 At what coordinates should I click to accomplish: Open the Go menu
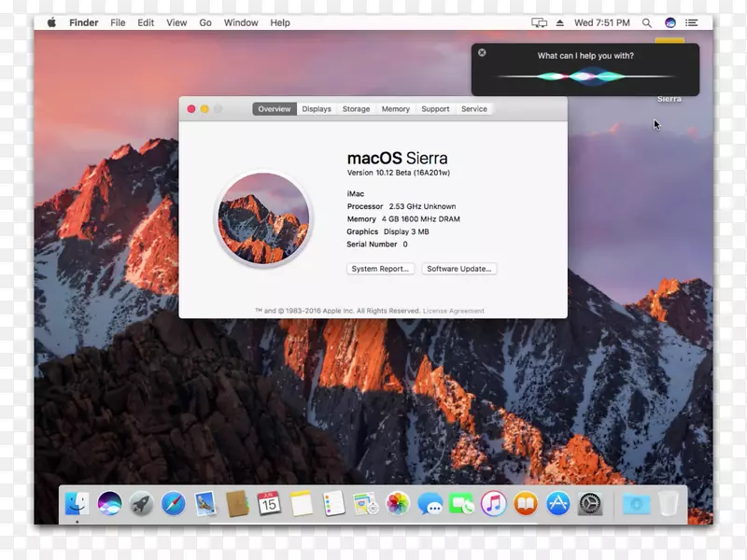[205, 22]
